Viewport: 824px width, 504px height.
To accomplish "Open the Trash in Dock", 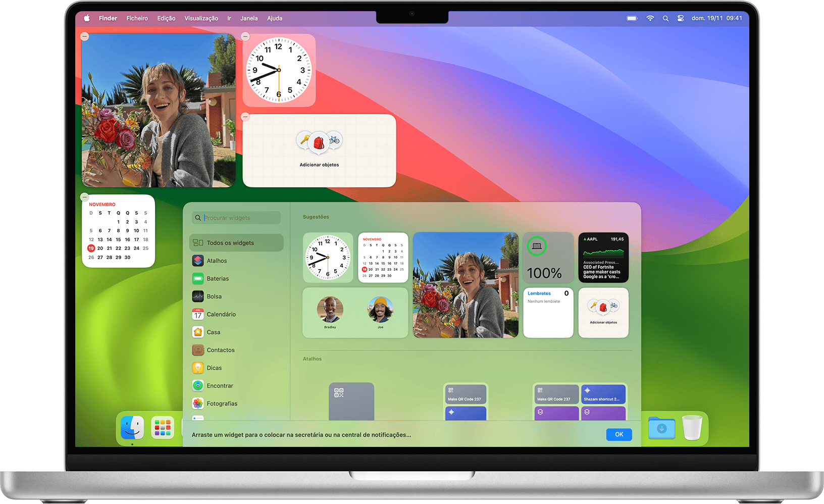I will [692, 428].
